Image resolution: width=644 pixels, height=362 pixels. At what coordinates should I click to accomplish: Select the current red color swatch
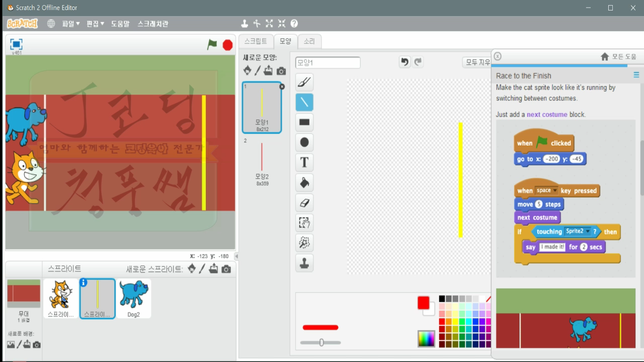[424, 303]
